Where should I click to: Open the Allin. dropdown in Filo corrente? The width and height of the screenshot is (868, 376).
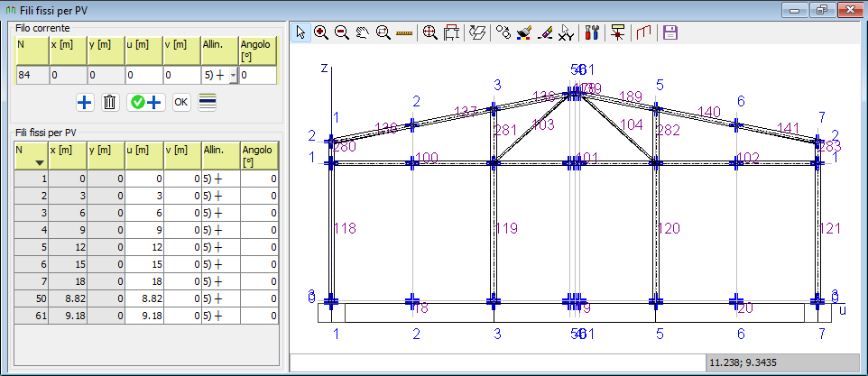tap(233, 76)
